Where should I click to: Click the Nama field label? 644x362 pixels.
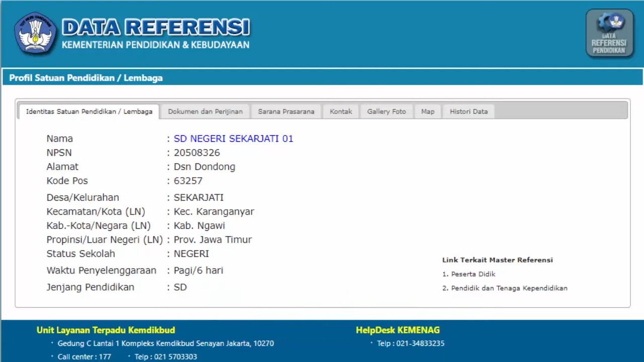pyautogui.click(x=59, y=139)
